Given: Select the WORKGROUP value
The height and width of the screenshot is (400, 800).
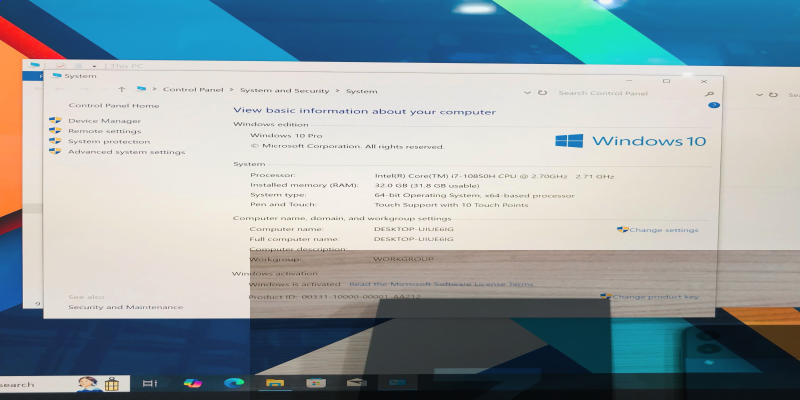Looking at the screenshot, I should pyautogui.click(x=403, y=259).
